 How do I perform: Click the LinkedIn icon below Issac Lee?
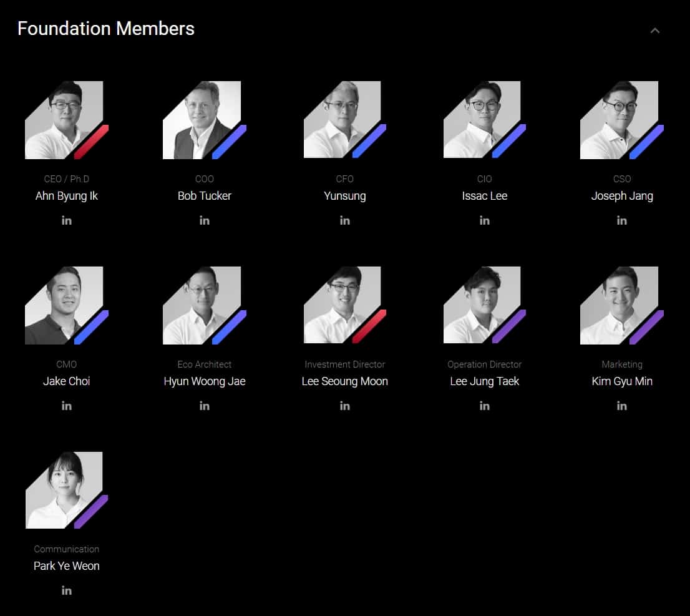coord(485,220)
